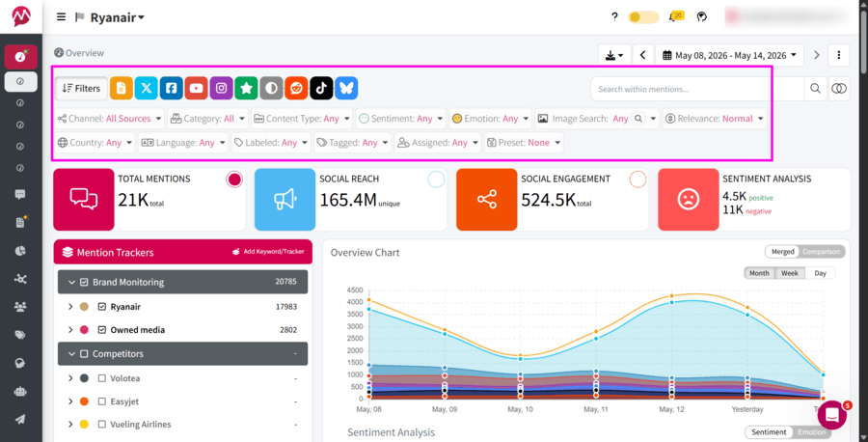The height and width of the screenshot is (442, 868).
Task: Open the Ryanair project selector dropdown
Action: (118, 17)
